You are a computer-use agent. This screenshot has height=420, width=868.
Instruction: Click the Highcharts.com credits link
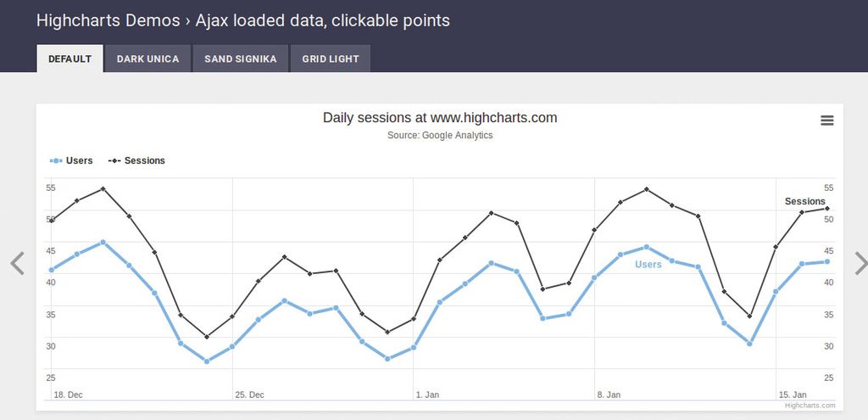click(810, 406)
